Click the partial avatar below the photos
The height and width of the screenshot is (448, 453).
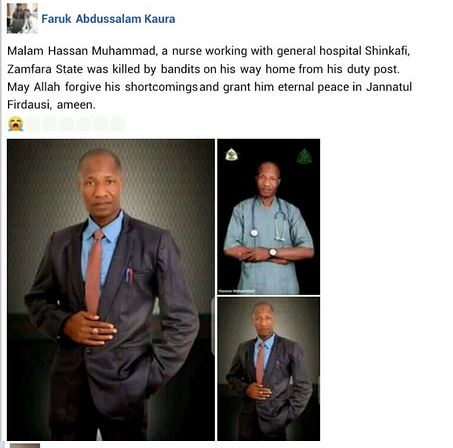pos(25,446)
